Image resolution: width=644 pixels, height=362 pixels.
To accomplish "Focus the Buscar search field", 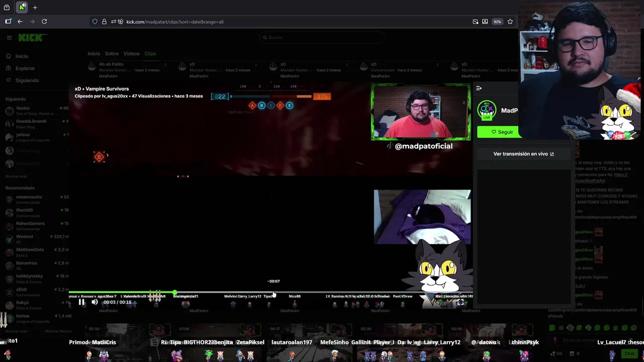I will (322, 37).
